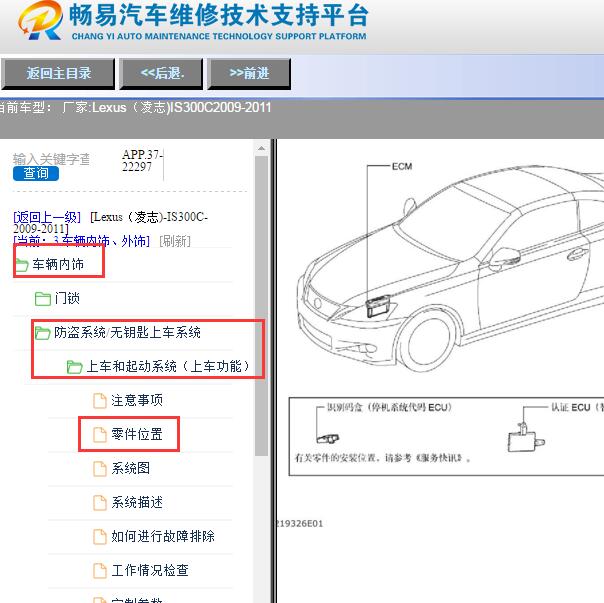Click the vertical pane splitter bar
The height and width of the screenshot is (603, 604).
(x=273, y=371)
